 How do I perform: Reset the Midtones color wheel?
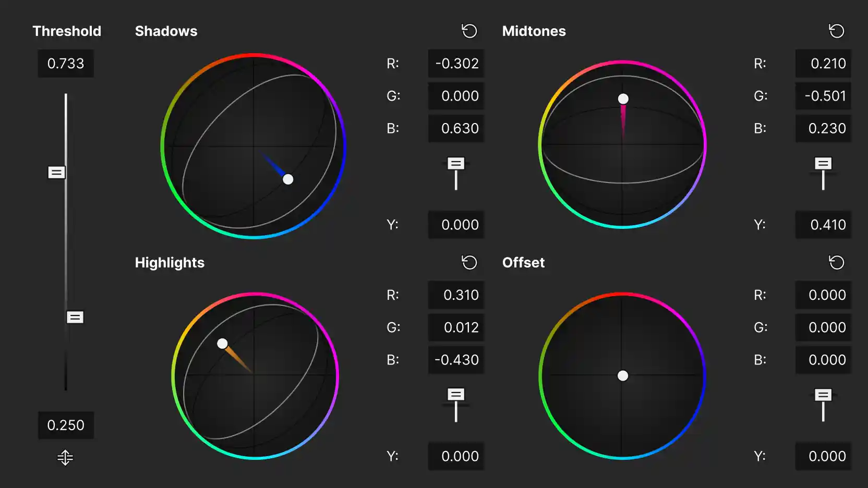click(837, 31)
